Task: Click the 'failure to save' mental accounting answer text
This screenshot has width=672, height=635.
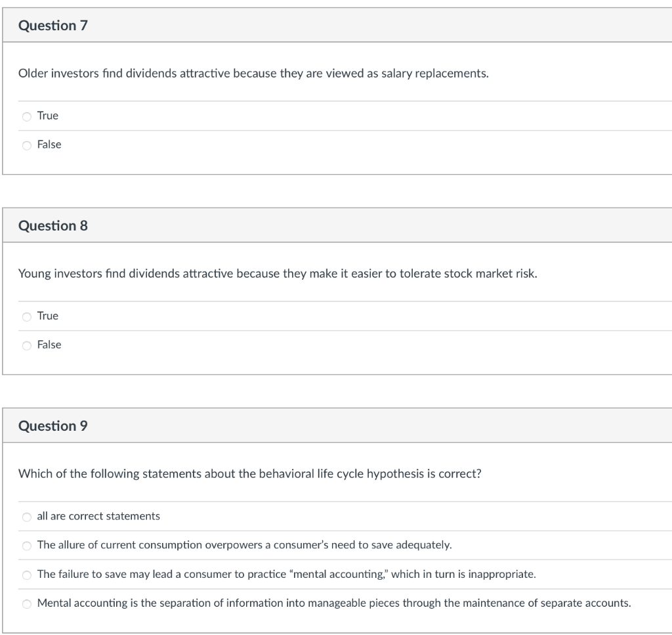Action: tap(286, 574)
